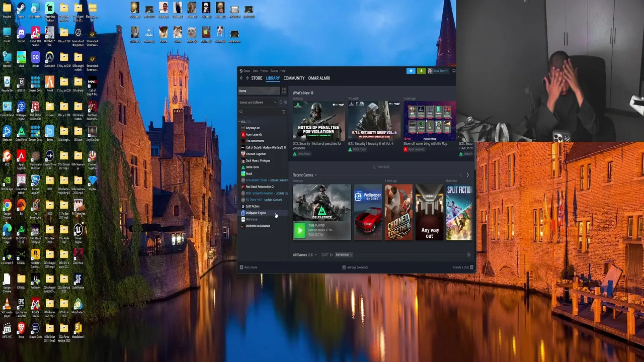Select the Steam desktop shortcut icon
644x362 pixels.
[x=21, y=11]
